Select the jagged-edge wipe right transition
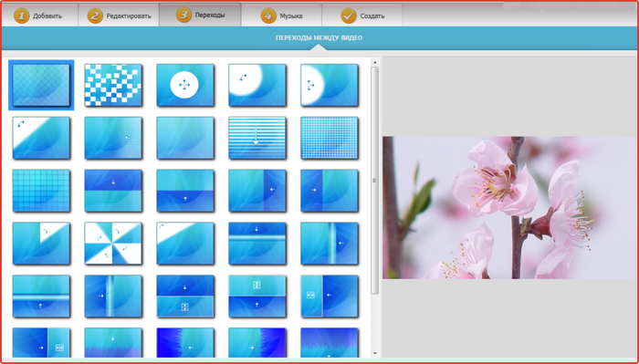This screenshot has height=364, width=639. 257,343
